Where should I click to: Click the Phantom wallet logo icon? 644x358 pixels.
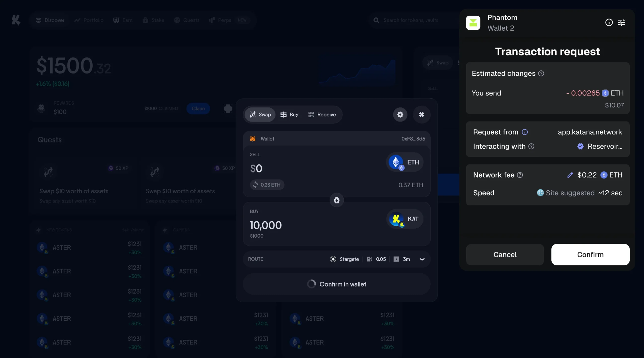click(473, 23)
